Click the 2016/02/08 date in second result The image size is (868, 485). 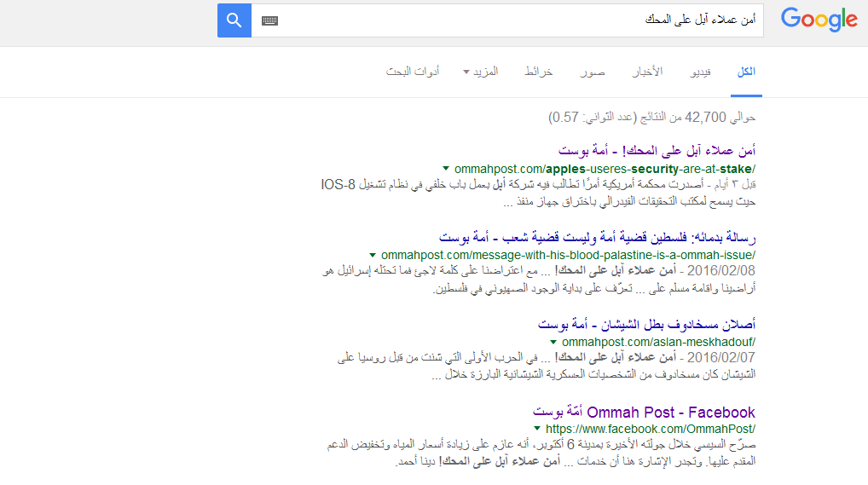click(x=721, y=271)
